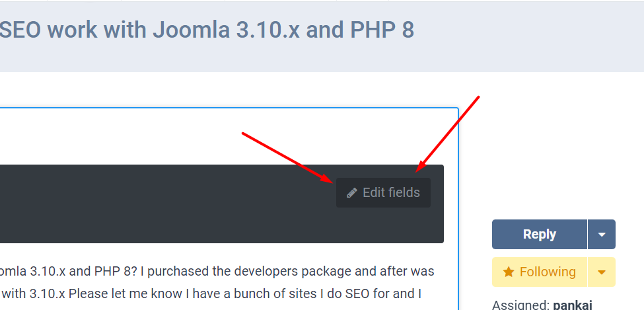Expand the Reply dropdown caret
644x310 pixels.
(x=601, y=234)
